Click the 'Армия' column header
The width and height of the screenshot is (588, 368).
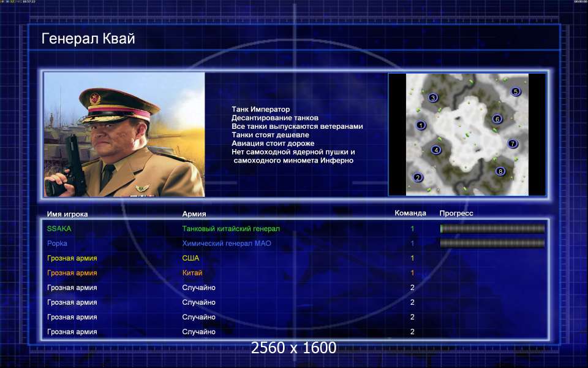pos(194,214)
